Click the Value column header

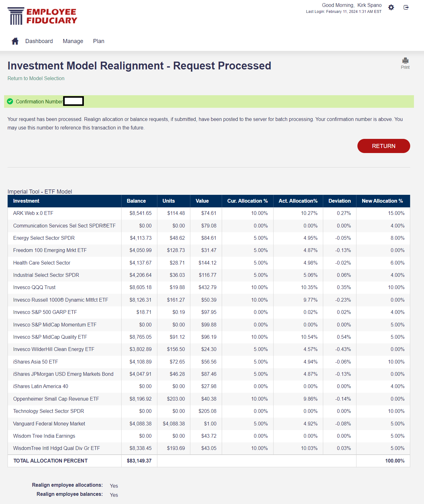click(206, 201)
